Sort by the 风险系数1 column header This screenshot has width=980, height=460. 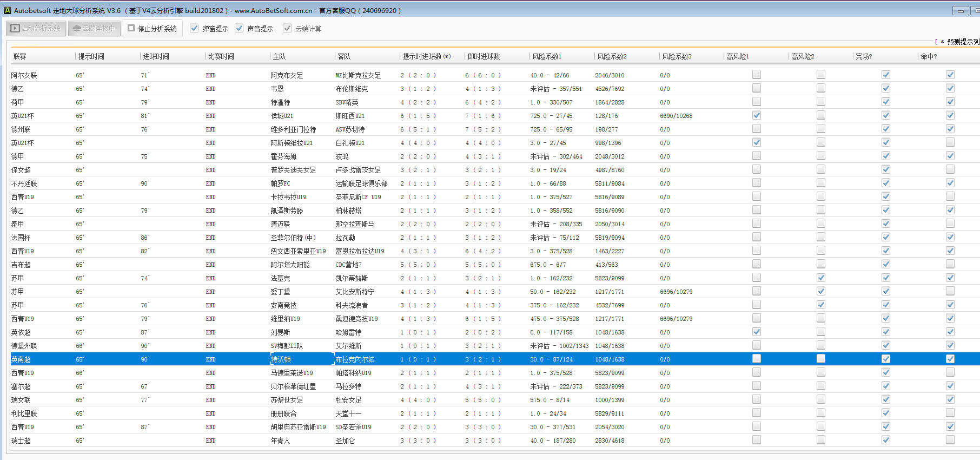coord(546,56)
